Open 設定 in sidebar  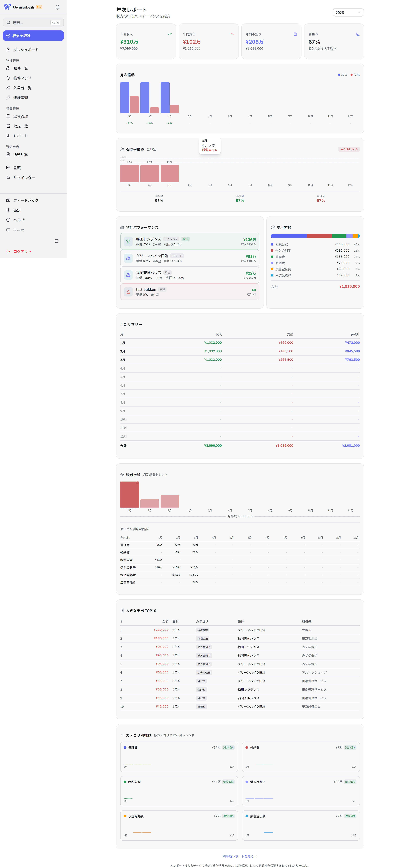[x=33, y=210]
